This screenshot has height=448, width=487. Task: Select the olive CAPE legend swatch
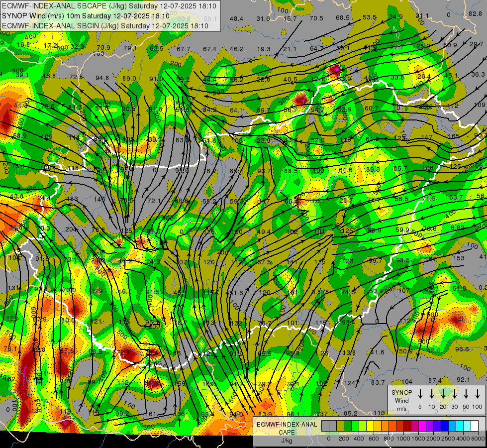coord(340,426)
